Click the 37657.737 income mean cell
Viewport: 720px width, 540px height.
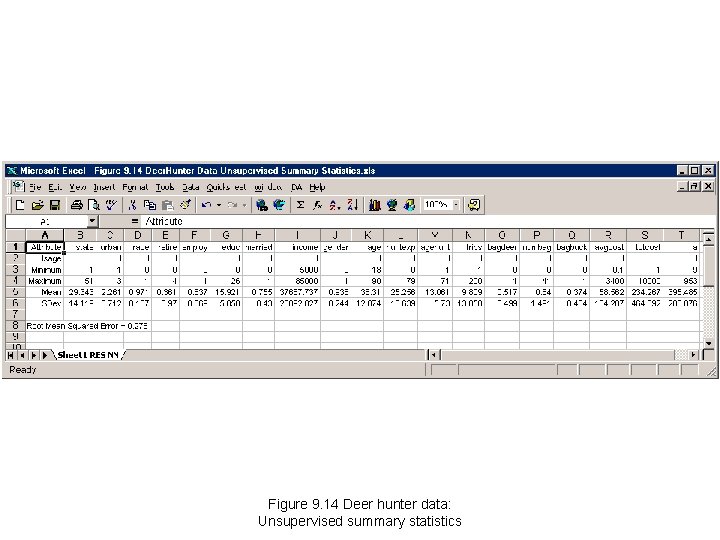(298, 292)
